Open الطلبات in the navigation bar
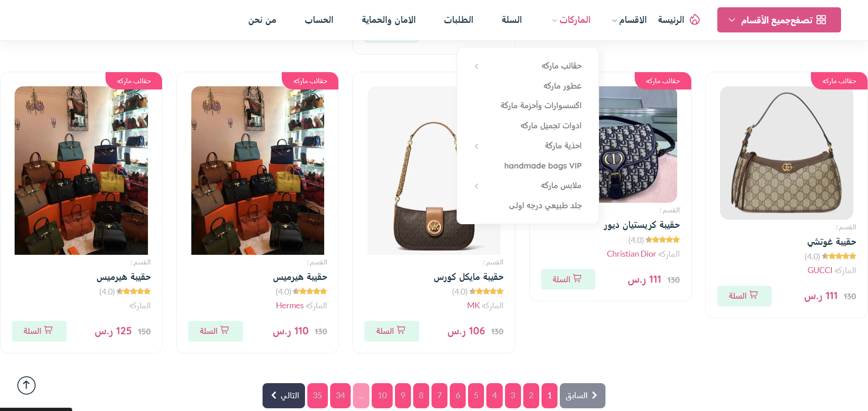The height and width of the screenshot is (411, 868). (x=458, y=20)
